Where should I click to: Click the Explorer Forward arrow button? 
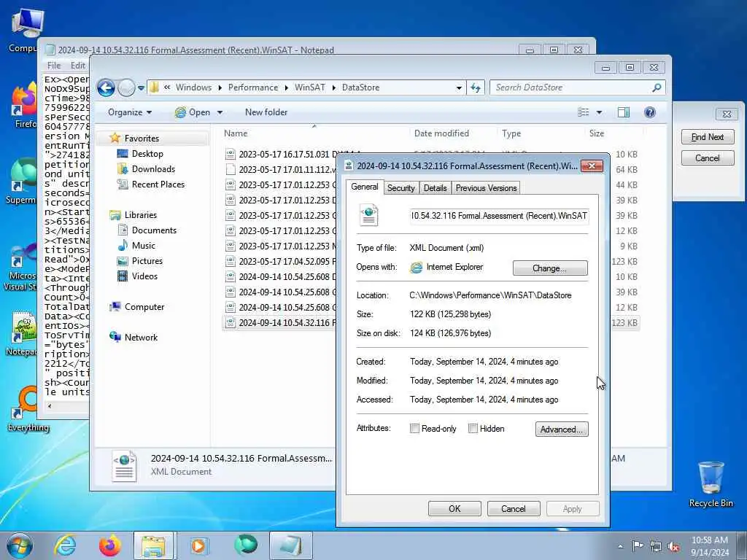point(126,87)
